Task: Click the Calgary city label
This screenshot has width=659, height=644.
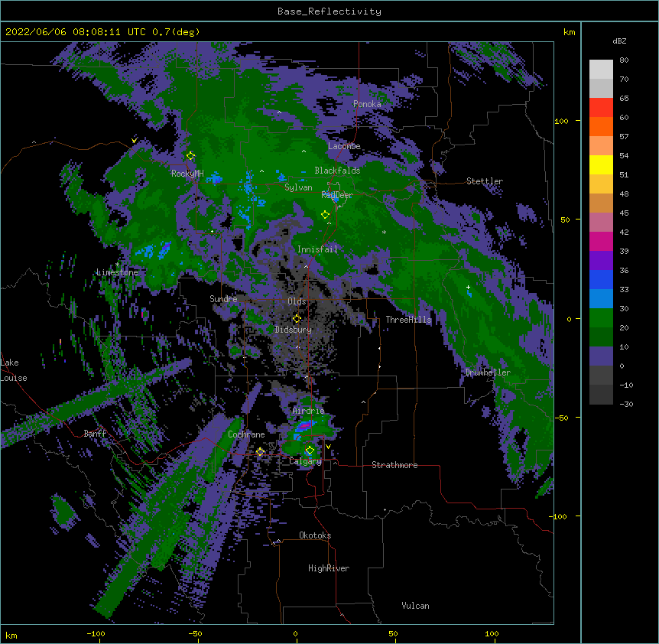Action: (x=306, y=461)
